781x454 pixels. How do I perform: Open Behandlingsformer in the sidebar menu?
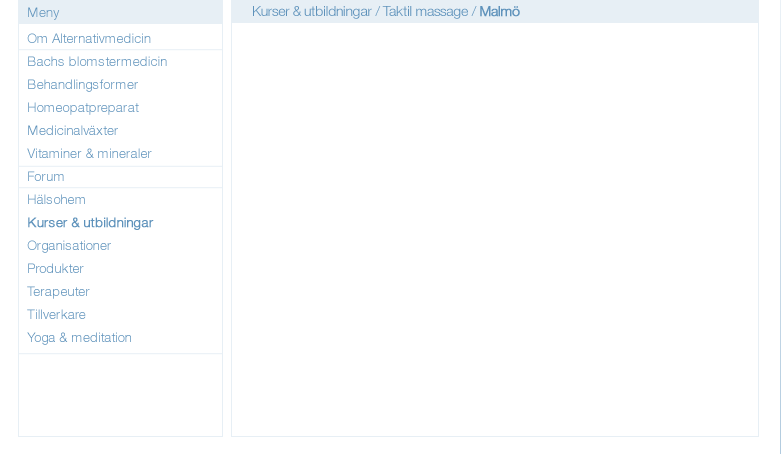click(x=83, y=85)
